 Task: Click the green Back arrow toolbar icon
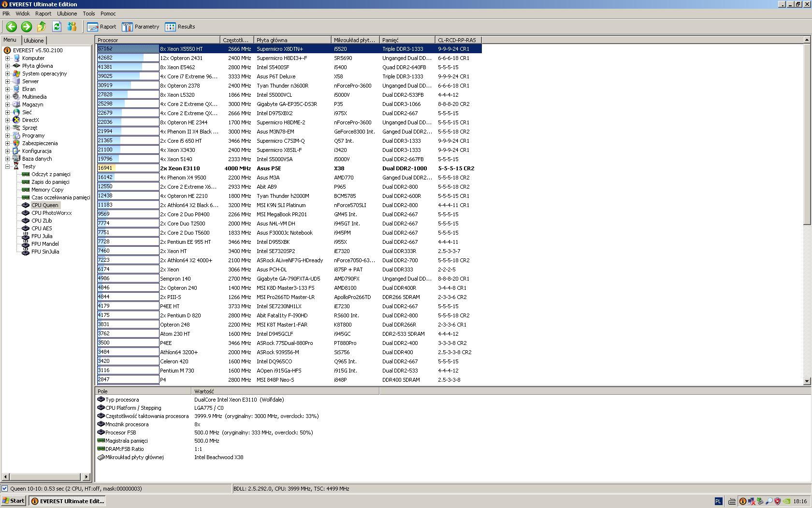(x=11, y=27)
